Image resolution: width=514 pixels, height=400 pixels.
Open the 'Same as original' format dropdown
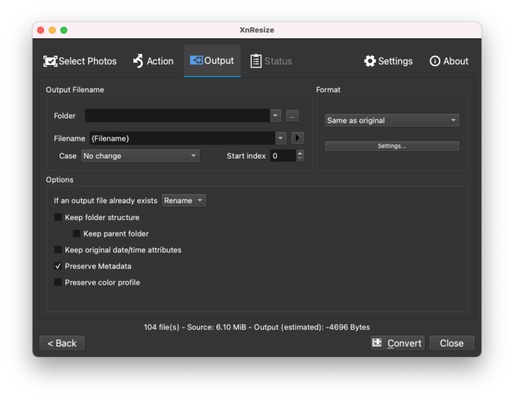click(392, 120)
